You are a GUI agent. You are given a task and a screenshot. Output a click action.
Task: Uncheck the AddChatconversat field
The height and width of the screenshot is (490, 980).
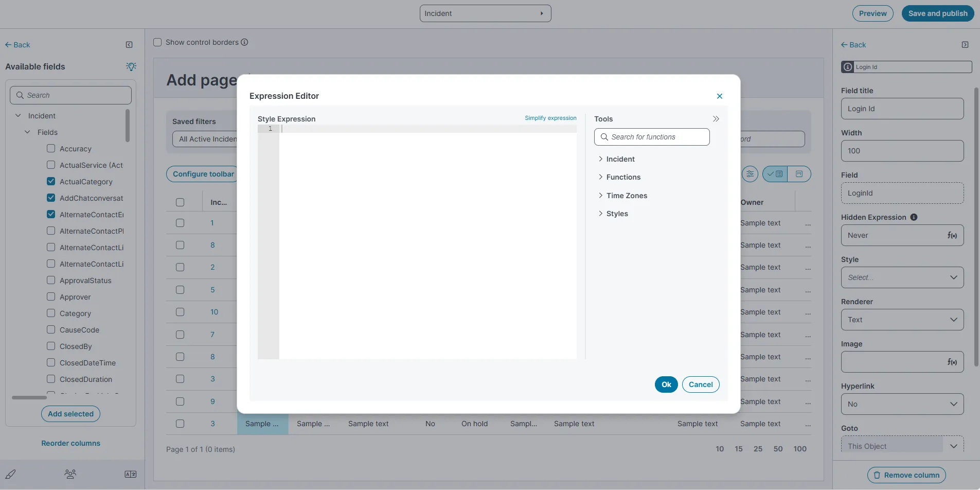(51, 198)
